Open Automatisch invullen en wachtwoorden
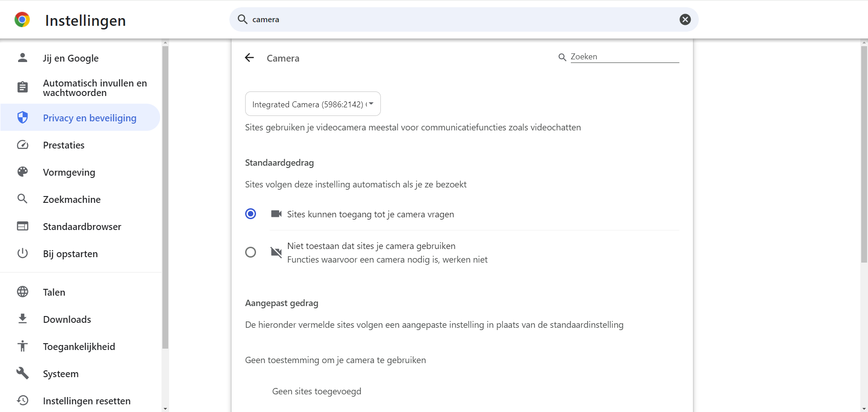Viewport: 868px width, 412px height. point(95,88)
